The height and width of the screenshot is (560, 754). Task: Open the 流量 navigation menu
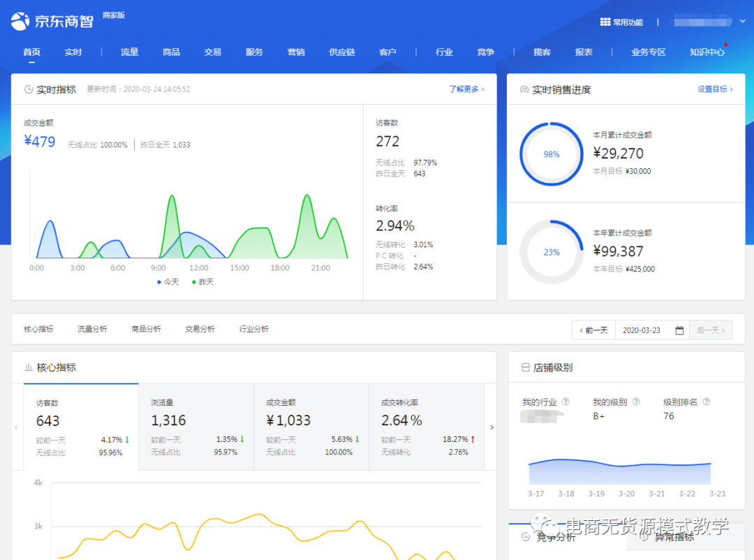[129, 52]
